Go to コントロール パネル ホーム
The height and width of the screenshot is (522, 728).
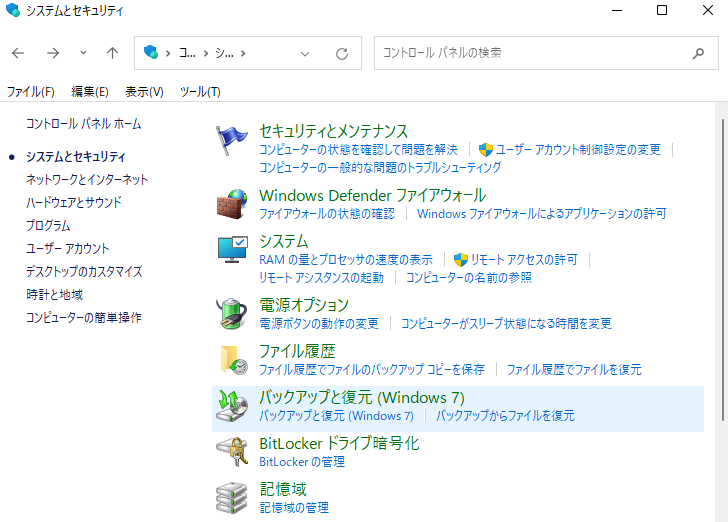click(83, 124)
